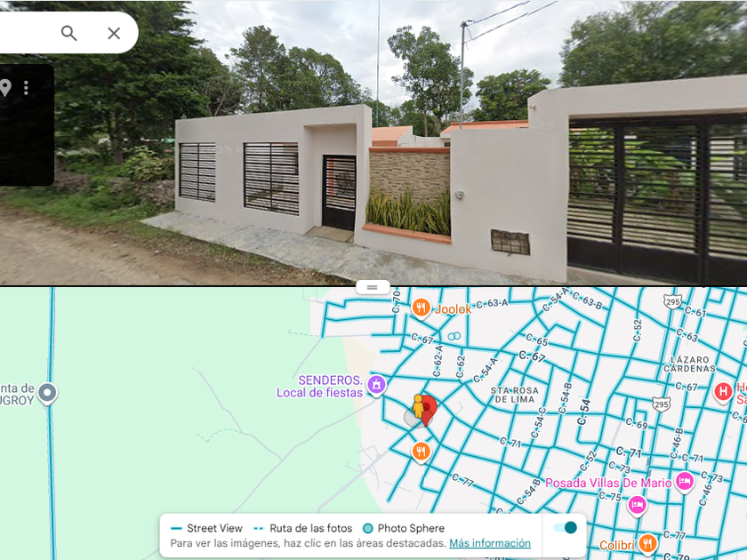747x560 pixels.
Task: Expand the map using the divider handle
Action: point(373,287)
